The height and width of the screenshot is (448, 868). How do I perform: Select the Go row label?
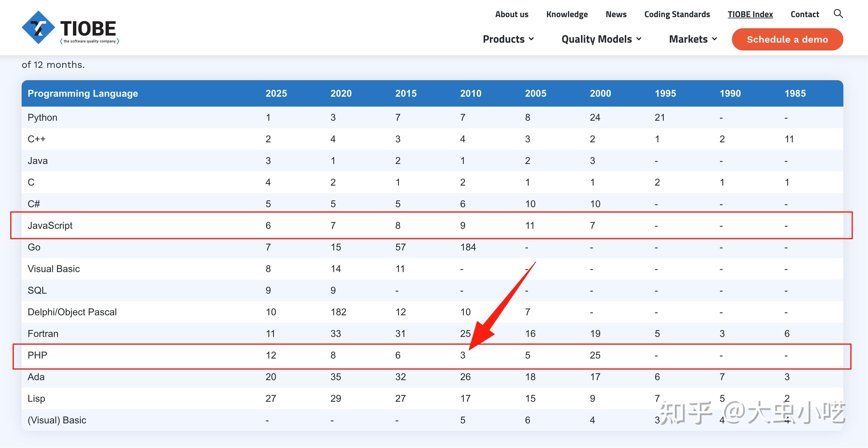[x=34, y=247]
